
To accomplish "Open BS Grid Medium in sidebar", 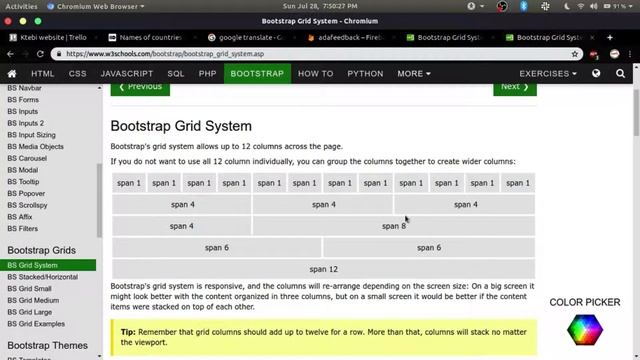I will point(33,300).
